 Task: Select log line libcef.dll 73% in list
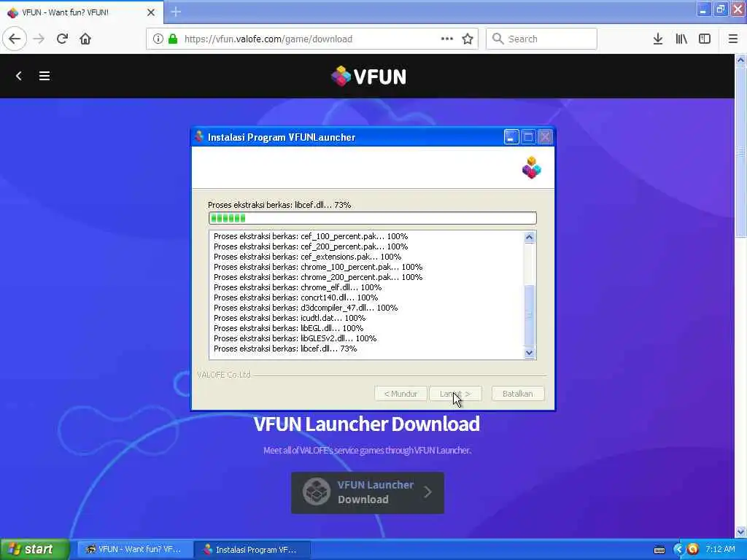point(285,349)
